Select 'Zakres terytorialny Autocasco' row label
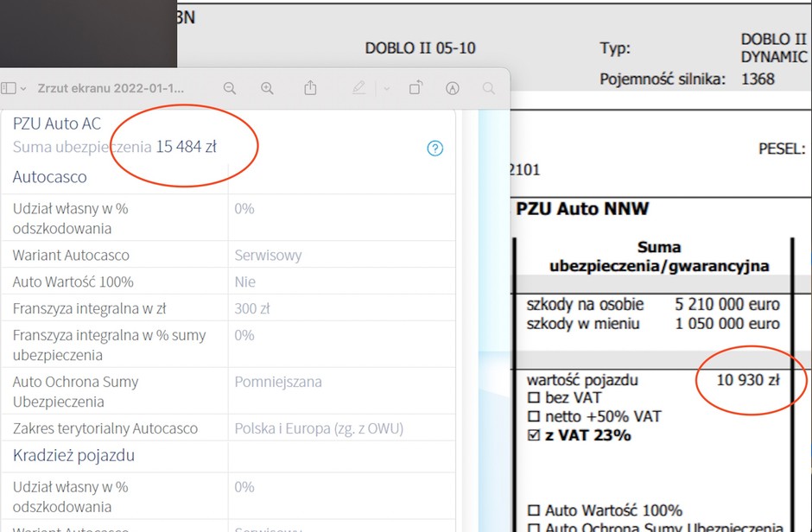The width and height of the screenshot is (812, 532). pyautogui.click(x=105, y=428)
